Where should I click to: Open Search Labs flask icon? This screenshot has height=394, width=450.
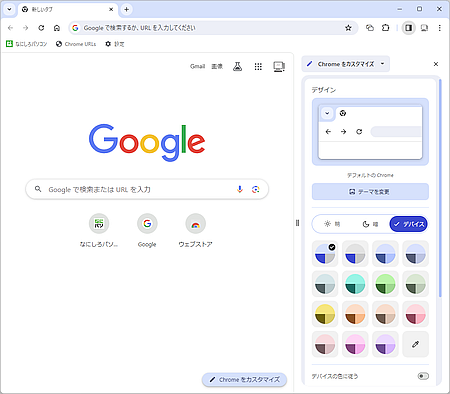click(x=237, y=66)
